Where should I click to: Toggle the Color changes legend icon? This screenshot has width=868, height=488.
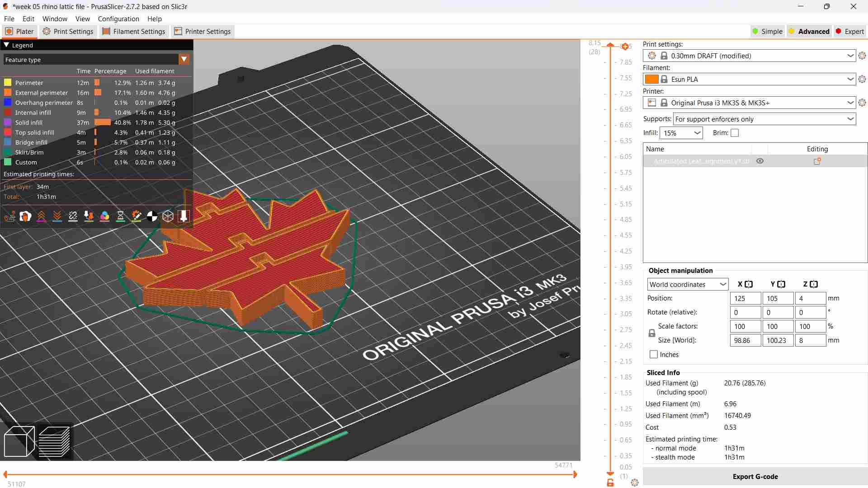(x=104, y=216)
